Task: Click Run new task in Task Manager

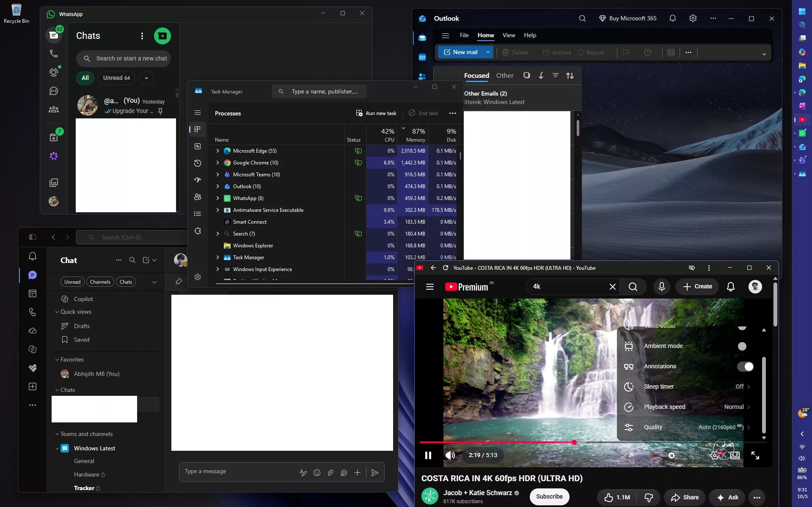Action: [376, 113]
